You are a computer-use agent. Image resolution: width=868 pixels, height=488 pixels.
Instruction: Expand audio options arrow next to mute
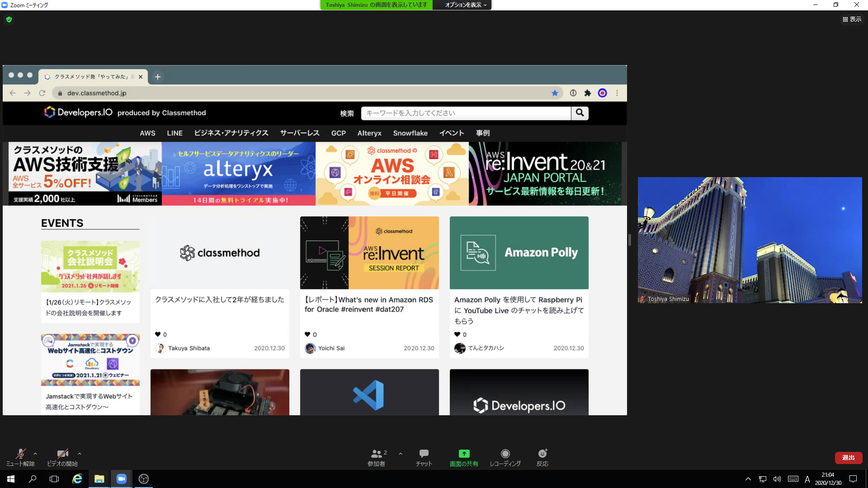pos(35,453)
